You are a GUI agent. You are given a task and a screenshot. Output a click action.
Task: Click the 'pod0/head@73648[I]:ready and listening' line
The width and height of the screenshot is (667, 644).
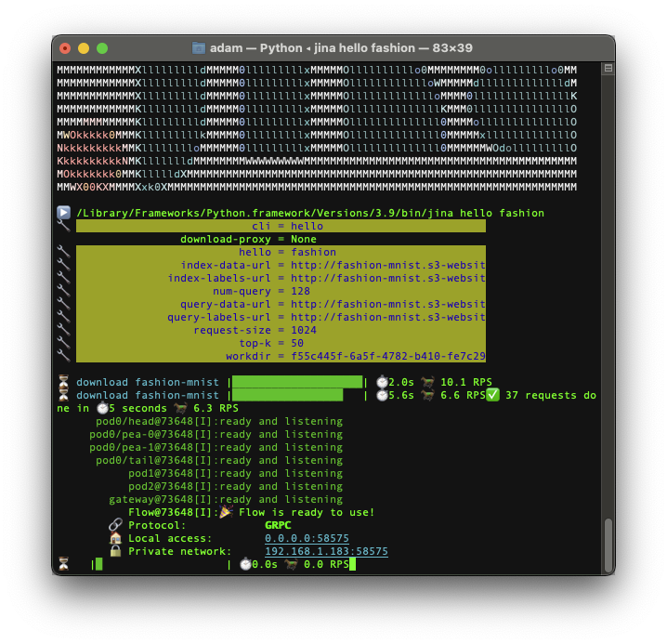coord(219,421)
